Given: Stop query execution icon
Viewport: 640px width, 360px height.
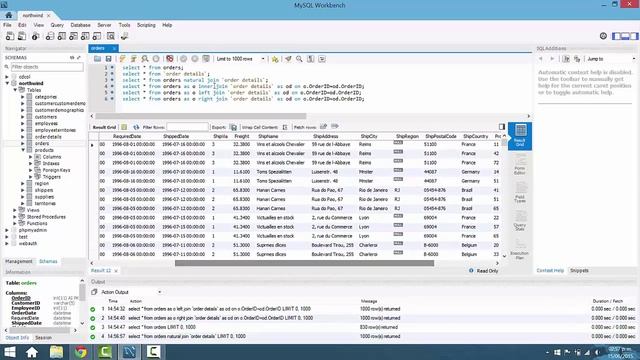Looking at the screenshot, I should click(156, 59).
